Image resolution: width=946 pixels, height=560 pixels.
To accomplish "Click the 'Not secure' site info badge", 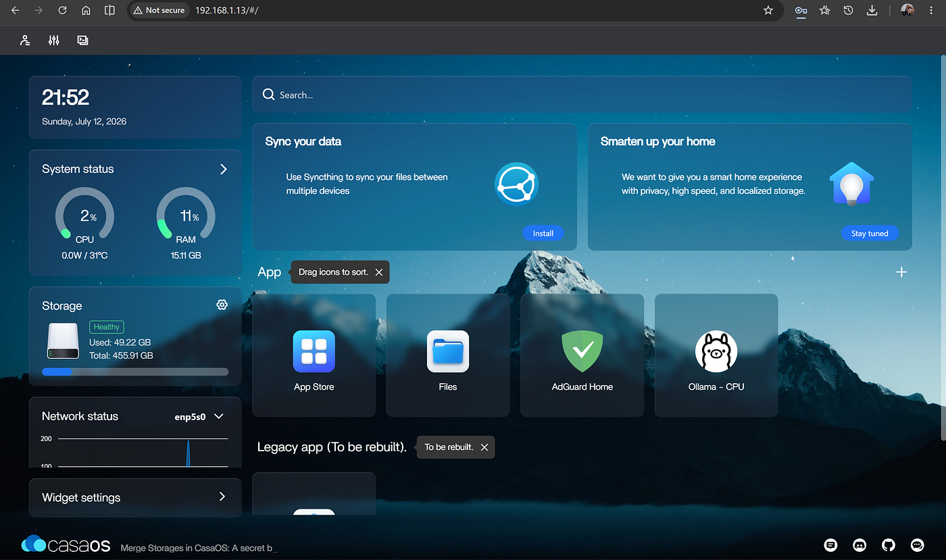I will [x=159, y=10].
